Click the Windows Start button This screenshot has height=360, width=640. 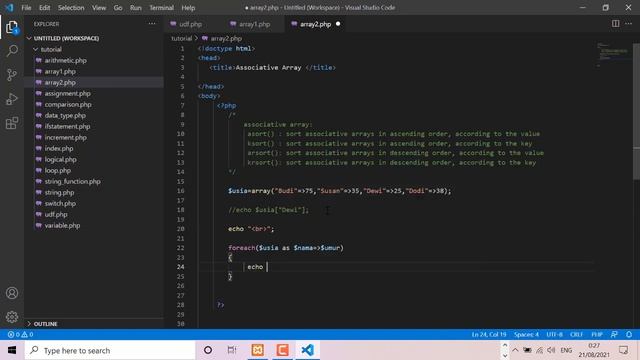tap(12, 350)
